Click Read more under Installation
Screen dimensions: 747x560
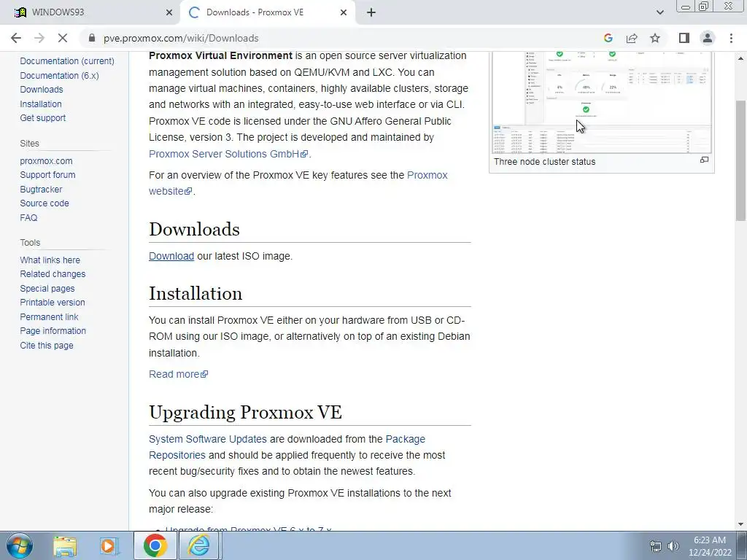(x=178, y=374)
